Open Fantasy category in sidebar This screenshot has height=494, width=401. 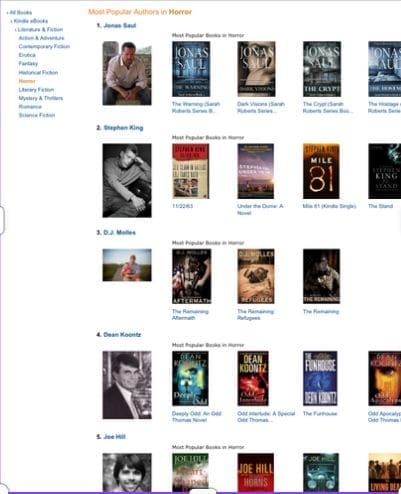click(x=28, y=63)
